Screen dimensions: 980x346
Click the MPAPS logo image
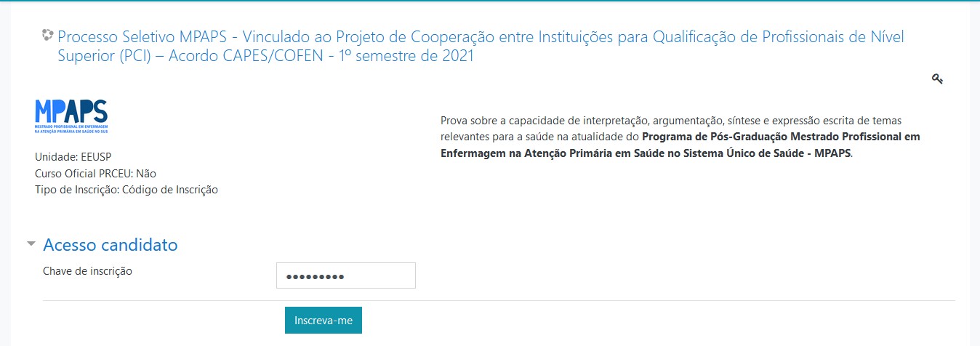tap(71, 116)
